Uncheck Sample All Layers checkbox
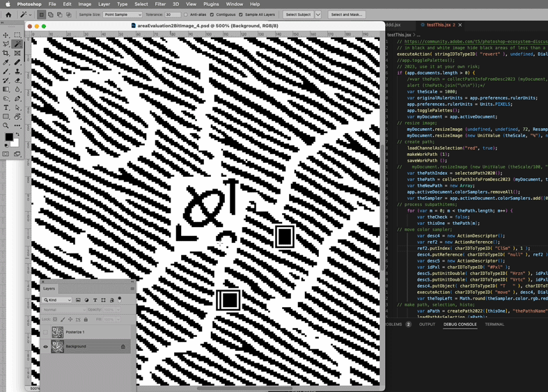 tap(241, 15)
